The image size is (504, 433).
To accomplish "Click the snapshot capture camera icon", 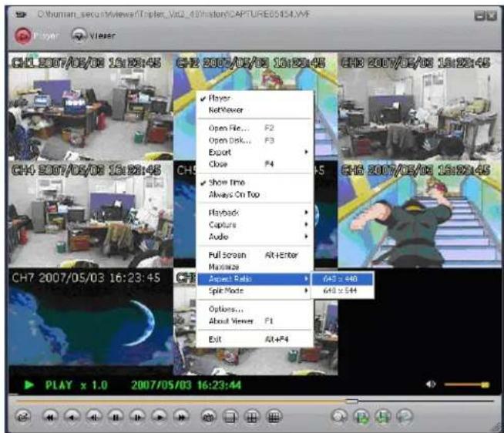I will coord(207,415).
